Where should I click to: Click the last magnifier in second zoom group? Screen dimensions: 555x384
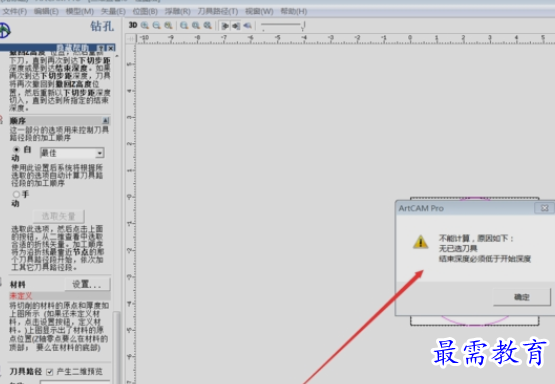[207, 25]
